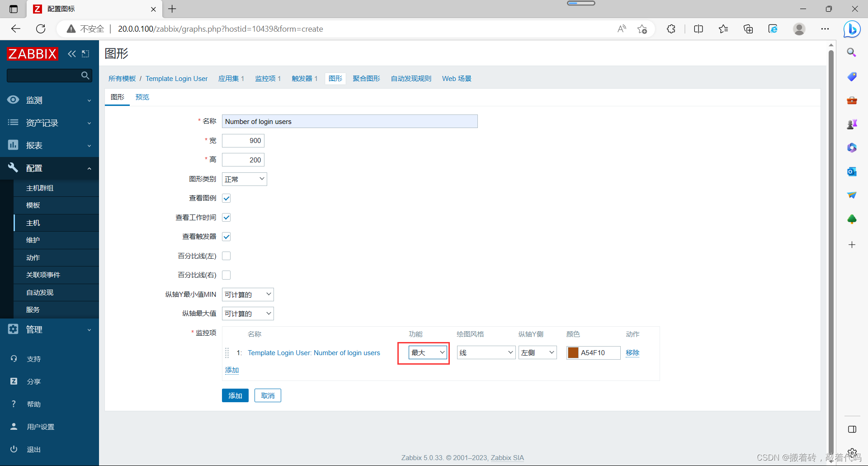The width and height of the screenshot is (868, 466).
Task: Add page to favorites star icon
Action: coord(642,29)
